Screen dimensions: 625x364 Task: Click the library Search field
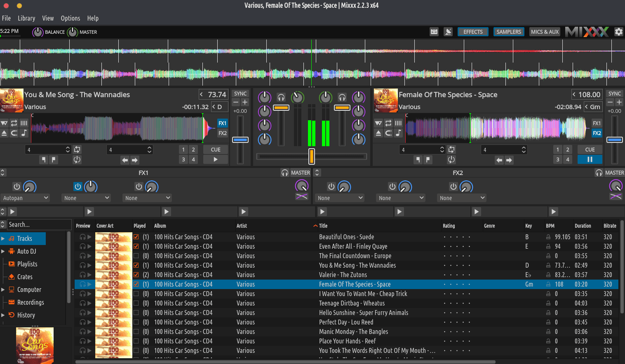(x=39, y=224)
